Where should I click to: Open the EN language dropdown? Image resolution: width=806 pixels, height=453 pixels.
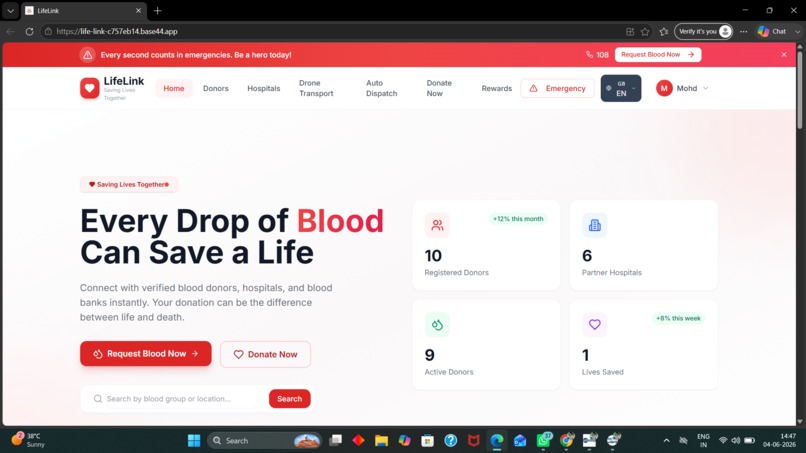click(621, 88)
